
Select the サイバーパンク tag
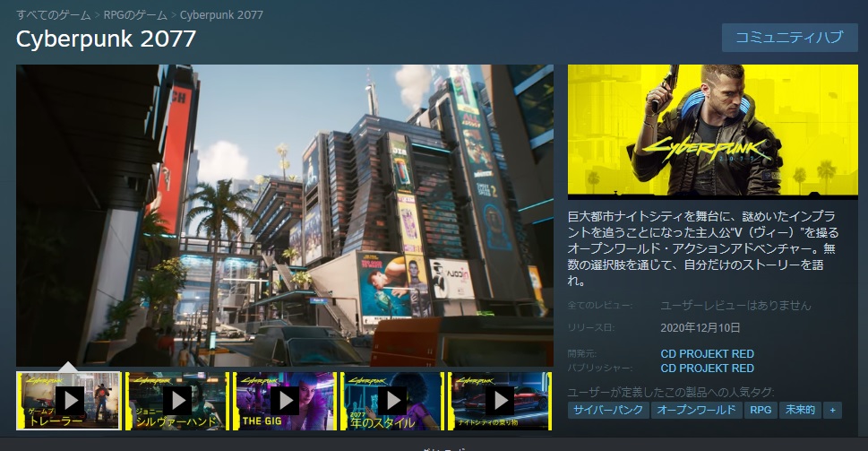(607, 410)
